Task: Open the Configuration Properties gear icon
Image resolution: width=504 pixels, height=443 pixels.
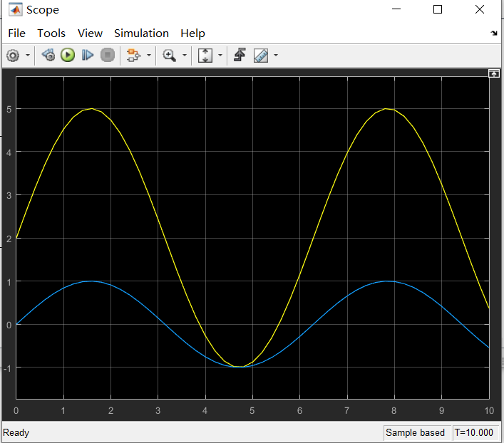Action: tap(13, 56)
